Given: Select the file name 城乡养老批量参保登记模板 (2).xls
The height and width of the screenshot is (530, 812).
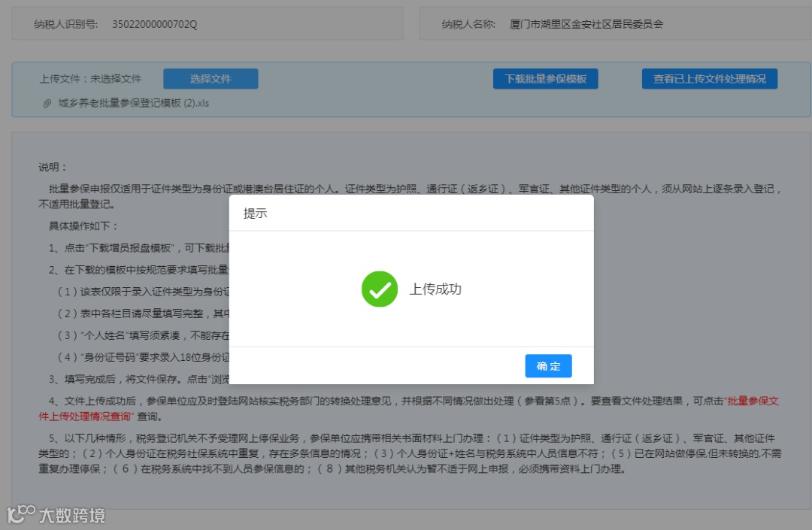Looking at the screenshot, I should (x=134, y=103).
